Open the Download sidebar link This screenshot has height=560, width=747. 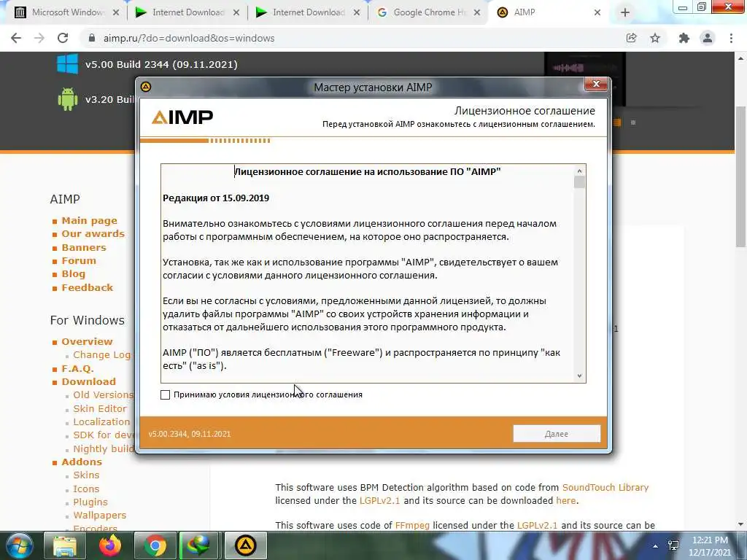(x=88, y=381)
